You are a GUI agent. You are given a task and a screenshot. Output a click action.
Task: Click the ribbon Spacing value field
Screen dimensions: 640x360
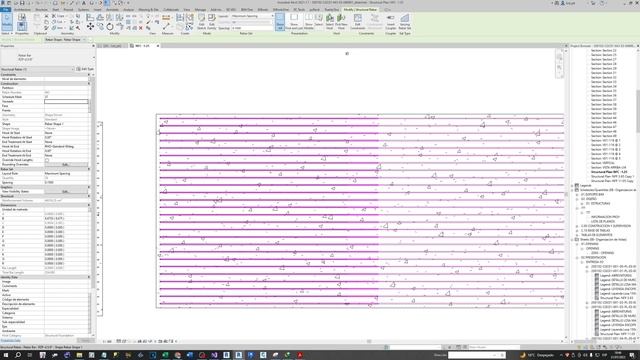pyautogui.click(x=252, y=28)
